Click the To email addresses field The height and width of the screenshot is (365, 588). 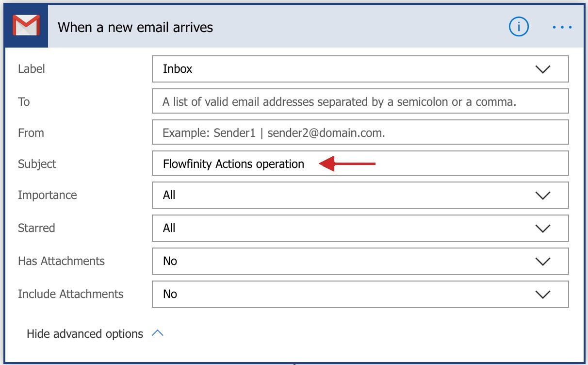[360, 102]
